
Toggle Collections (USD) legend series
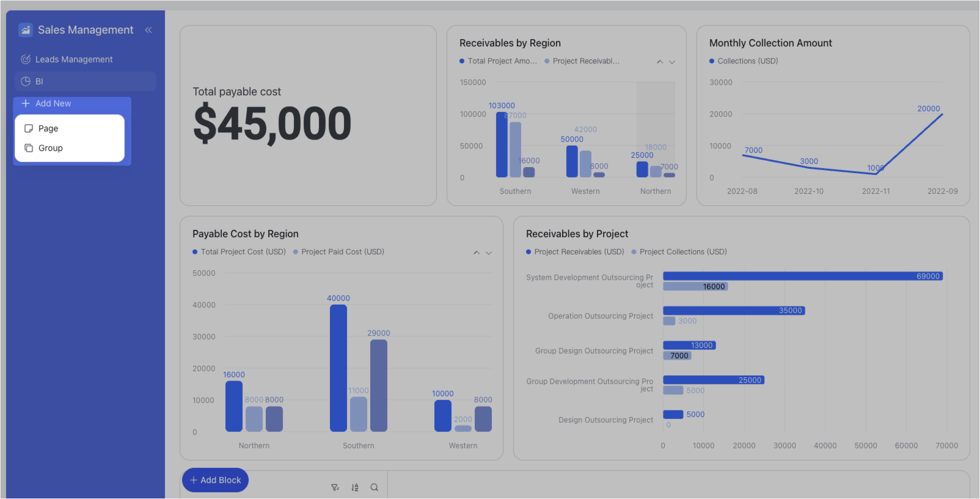click(x=744, y=61)
